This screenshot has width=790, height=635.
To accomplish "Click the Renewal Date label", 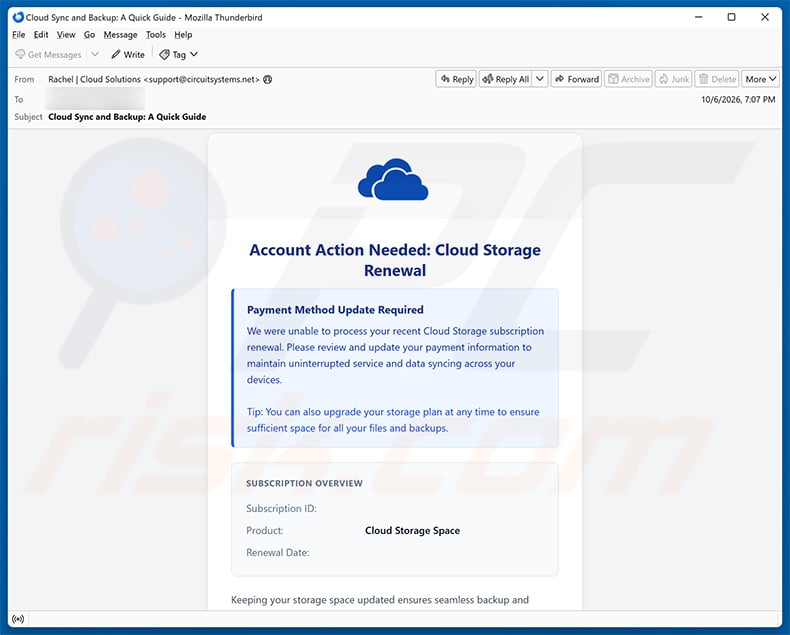I will coord(278,552).
